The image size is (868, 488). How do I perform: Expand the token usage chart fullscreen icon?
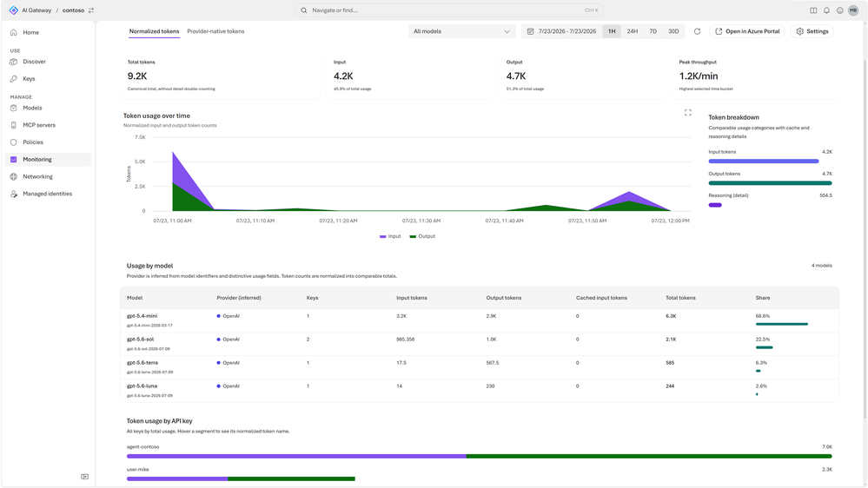(x=687, y=112)
